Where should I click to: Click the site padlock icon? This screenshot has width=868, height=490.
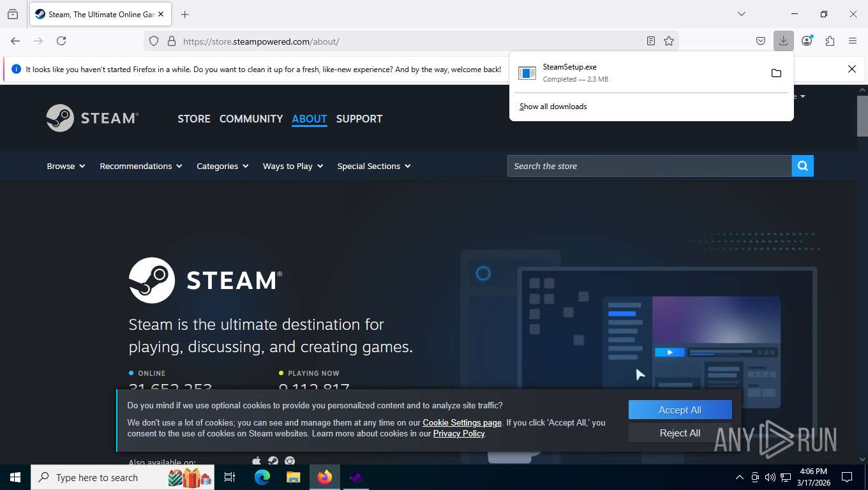(171, 41)
